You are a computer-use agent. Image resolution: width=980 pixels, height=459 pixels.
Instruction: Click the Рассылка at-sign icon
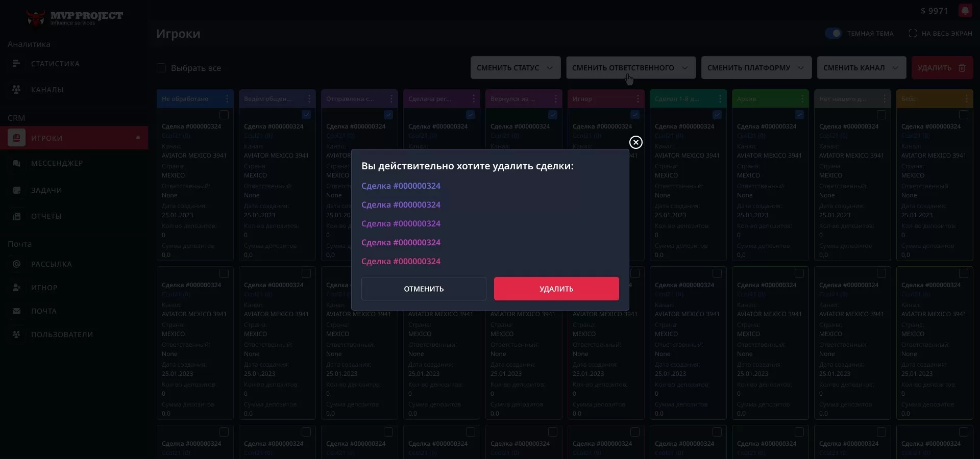(x=16, y=264)
